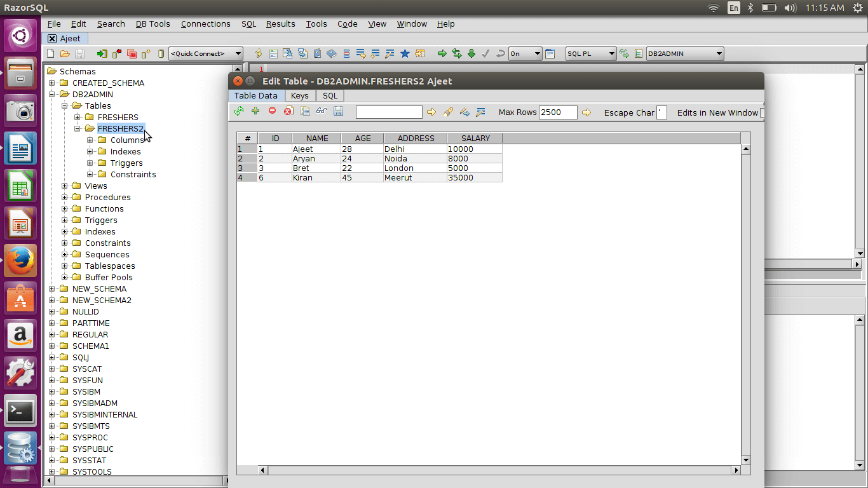Switch to the Keys tab
868x488 pixels.
point(299,96)
